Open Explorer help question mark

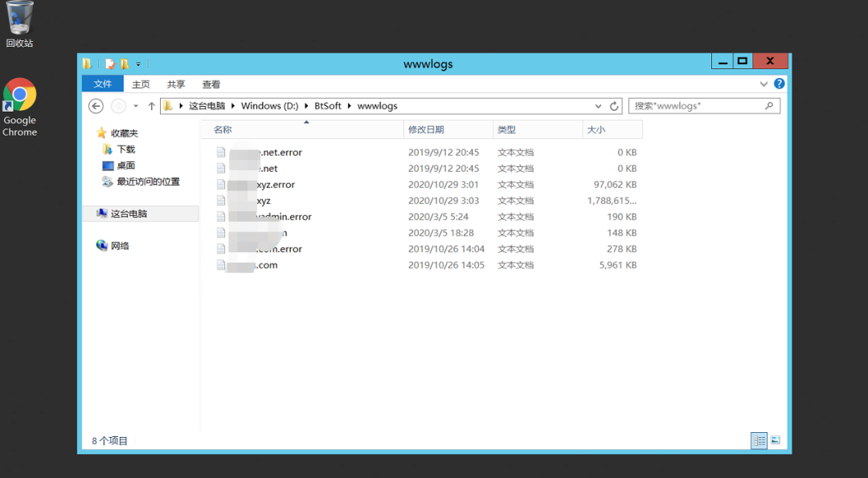click(779, 84)
